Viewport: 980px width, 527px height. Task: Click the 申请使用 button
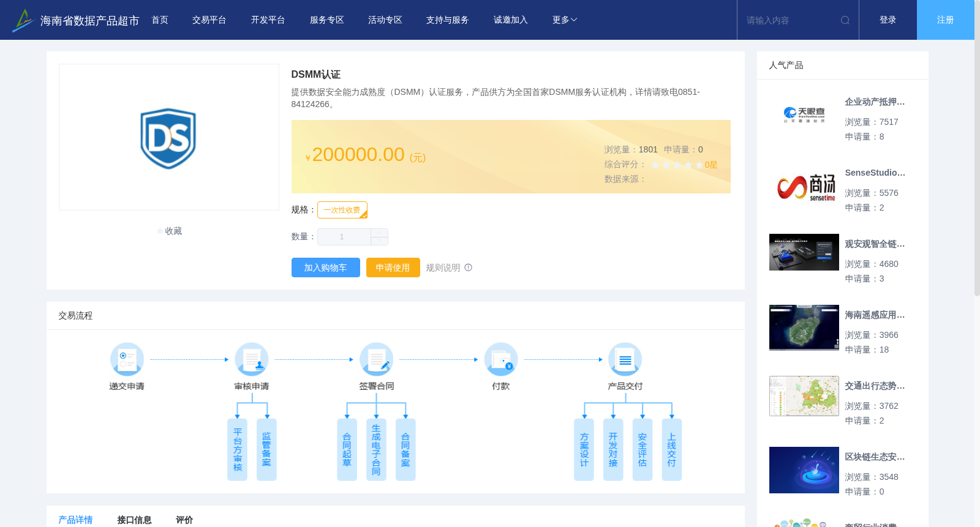pyautogui.click(x=393, y=267)
